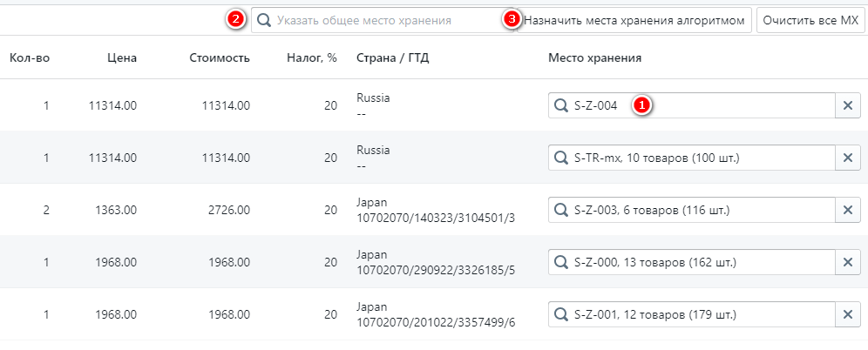Screen dimensions: 868x350
Task: Clear the S-Z-004 storage location with X
Action: point(847,105)
